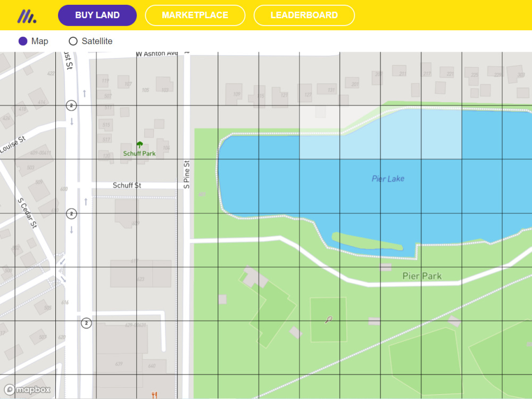Click the purple slashes app logo
Screen dimensions: 532x399
27,16
